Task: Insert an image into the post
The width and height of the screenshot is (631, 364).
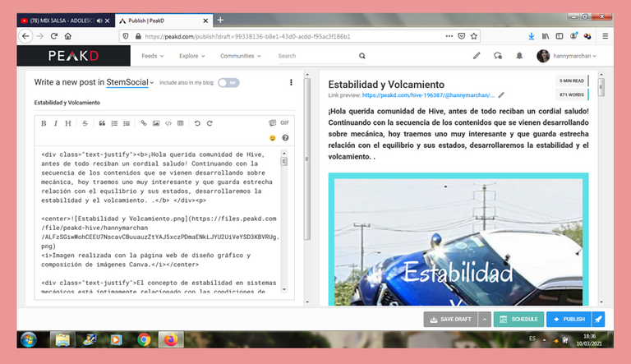Action: (x=156, y=123)
